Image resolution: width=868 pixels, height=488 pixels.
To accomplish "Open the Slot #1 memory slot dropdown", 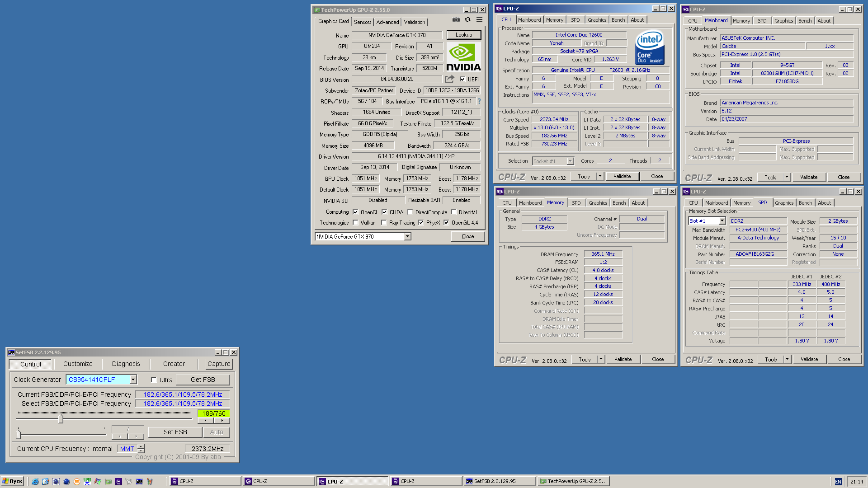I will (x=722, y=221).
